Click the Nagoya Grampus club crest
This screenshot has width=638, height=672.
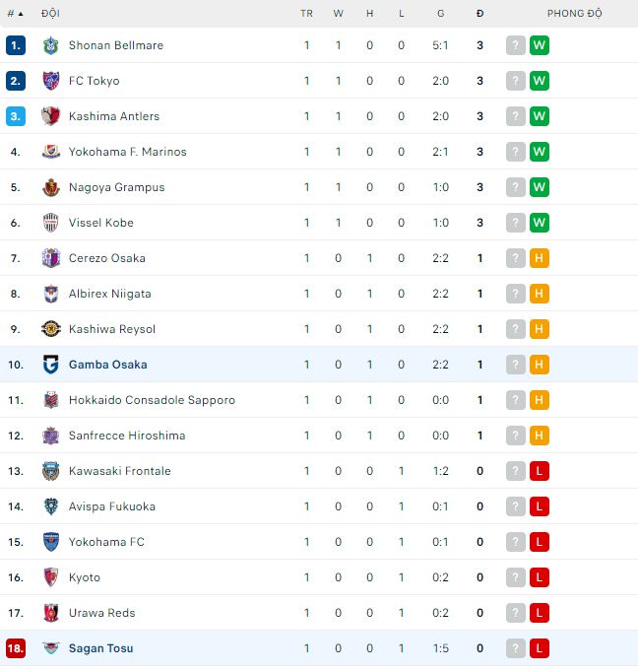coord(51,187)
